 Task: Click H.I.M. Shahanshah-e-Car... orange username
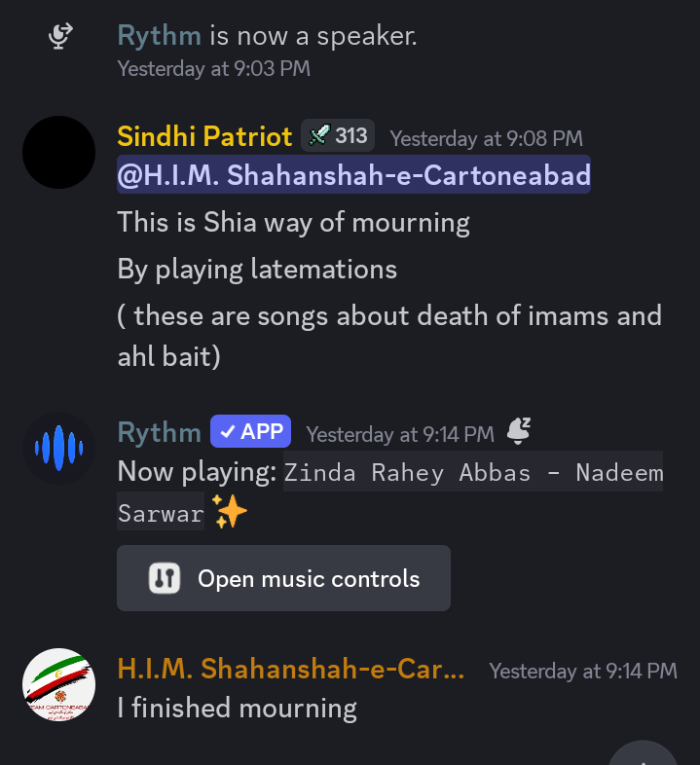point(291,669)
